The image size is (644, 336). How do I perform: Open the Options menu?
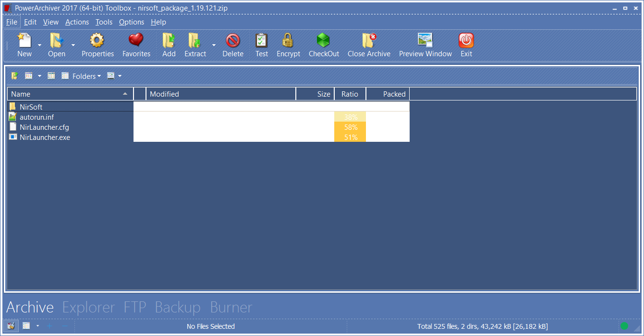pyautogui.click(x=132, y=22)
